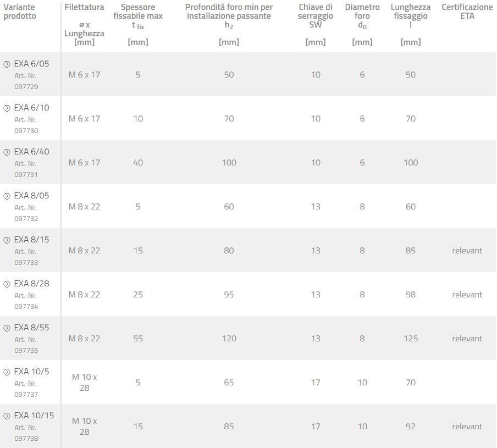Viewport: 497px width, 448px height.
Task: Click the arrow icon beside EXA 10/15
Action: pyautogui.click(x=7, y=416)
